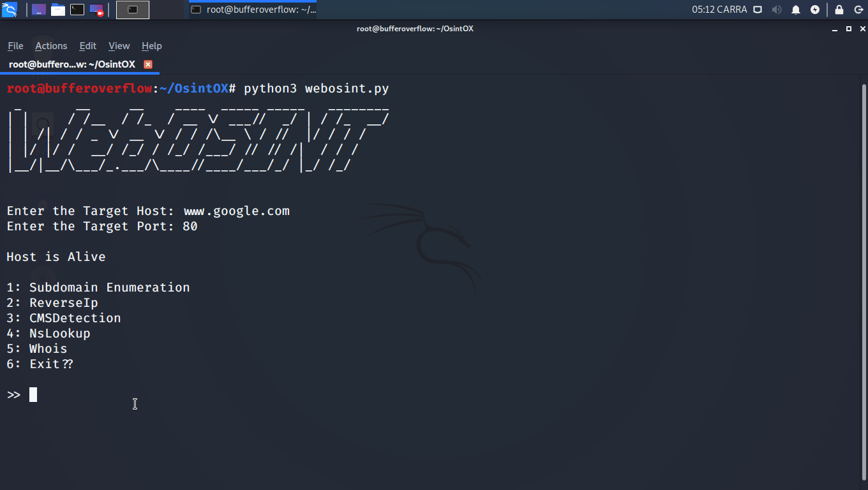Click the window title 'root@bufferoverflow: ~/OsintOX'

click(x=415, y=29)
